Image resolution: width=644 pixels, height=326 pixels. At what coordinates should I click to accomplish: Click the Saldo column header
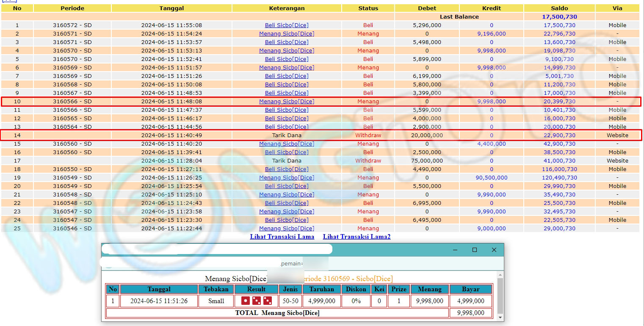tap(559, 8)
